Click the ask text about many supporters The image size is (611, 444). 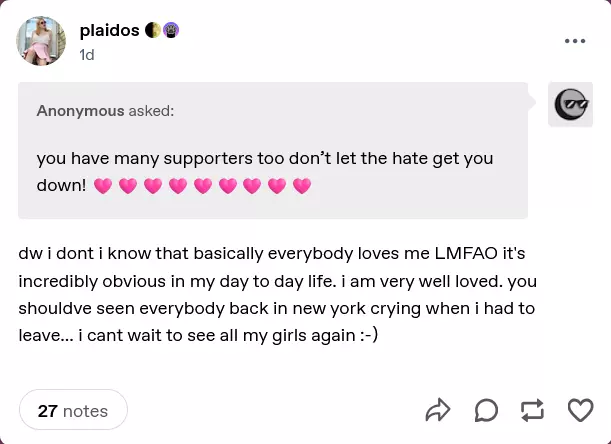pos(264,158)
